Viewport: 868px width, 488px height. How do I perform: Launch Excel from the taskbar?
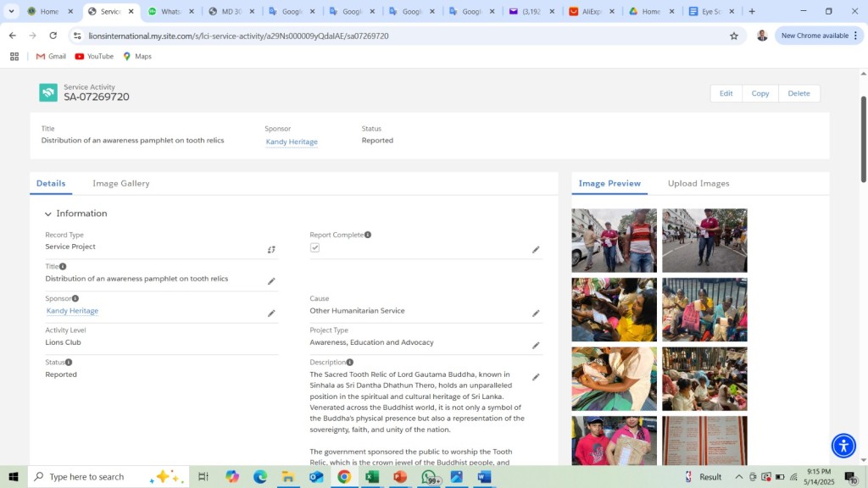(x=372, y=476)
